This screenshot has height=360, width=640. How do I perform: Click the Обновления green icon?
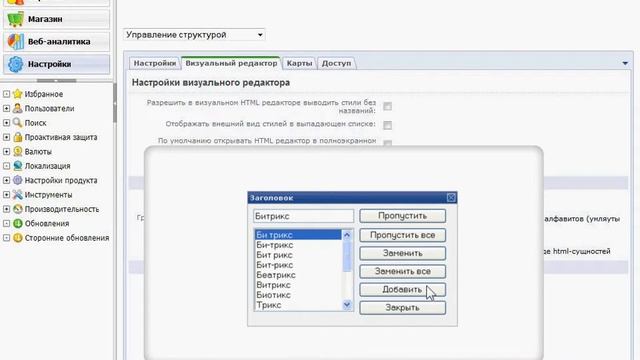pyautogui.click(x=18, y=223)
